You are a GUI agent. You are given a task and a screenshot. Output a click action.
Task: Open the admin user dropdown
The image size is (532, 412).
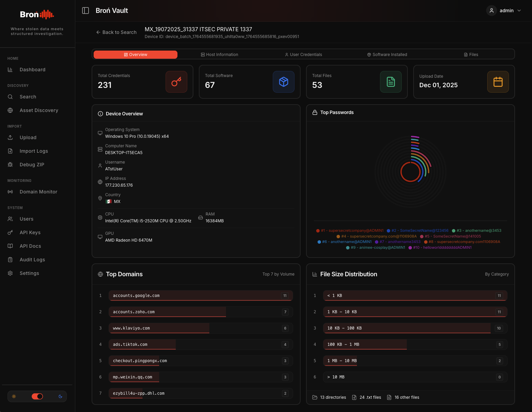tap(504, 11)
